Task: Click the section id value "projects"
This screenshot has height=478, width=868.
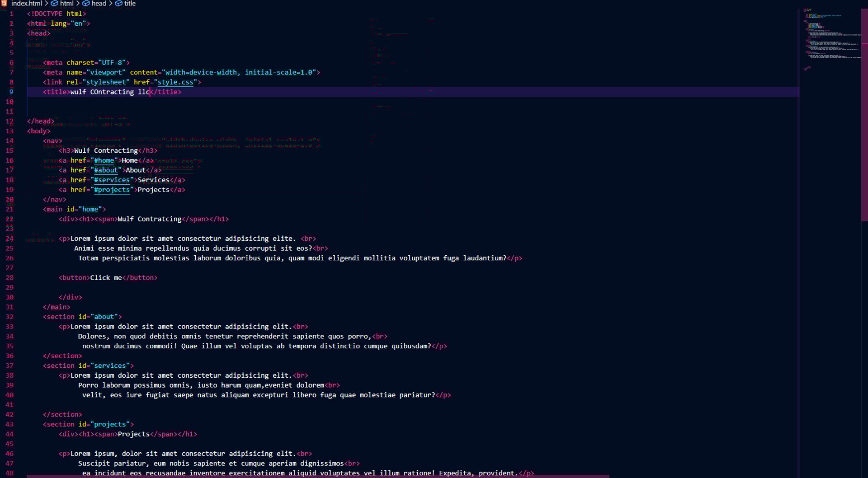Action: (110, 424)
